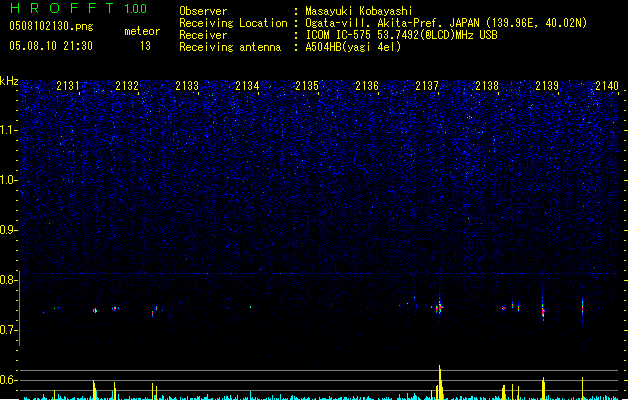Viewport: 629px width, 400px height.
Task: Select antenna value A504HB(yagi 4el)
Action: pyautogui.click(x=353, y=47)
